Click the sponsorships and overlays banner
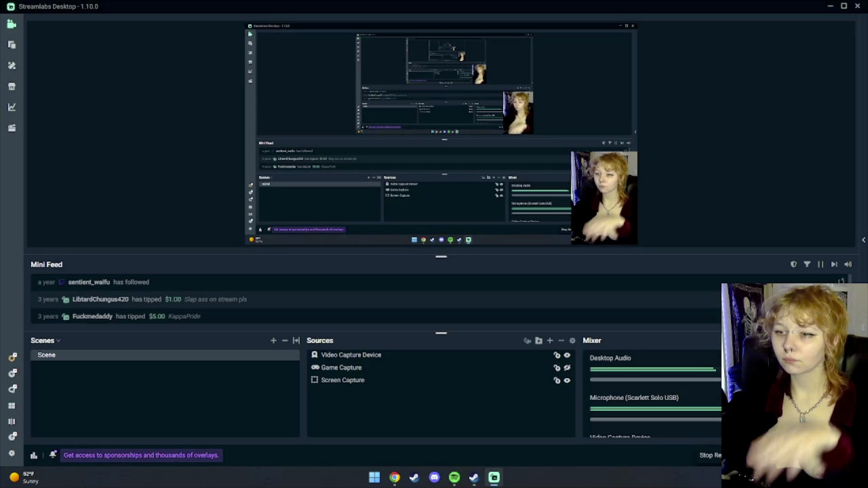868x488 pixels. [141, 455]
